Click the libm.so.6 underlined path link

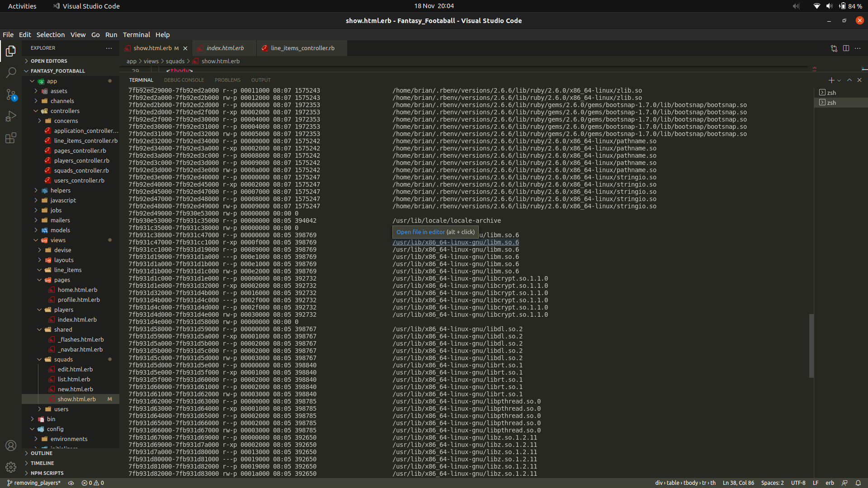click(x=455, y=242)
